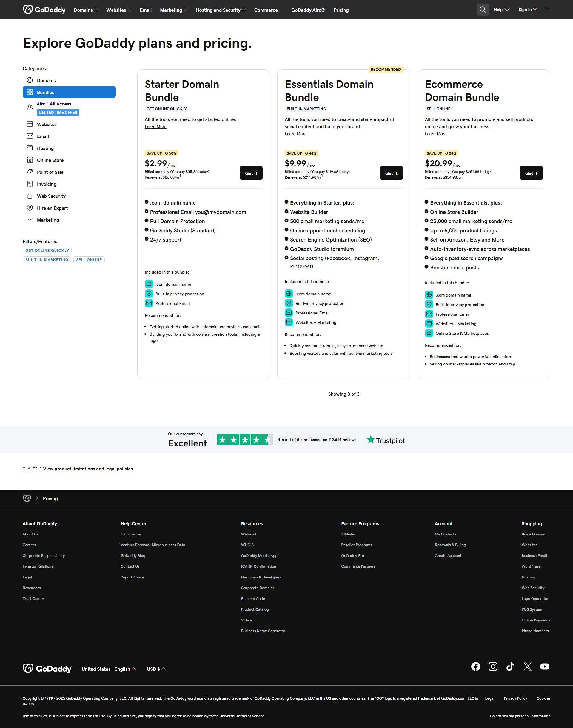Click the GoDaddy breadcrumb home icon
The width and height of the screenshot is (573, 728).
27,498
